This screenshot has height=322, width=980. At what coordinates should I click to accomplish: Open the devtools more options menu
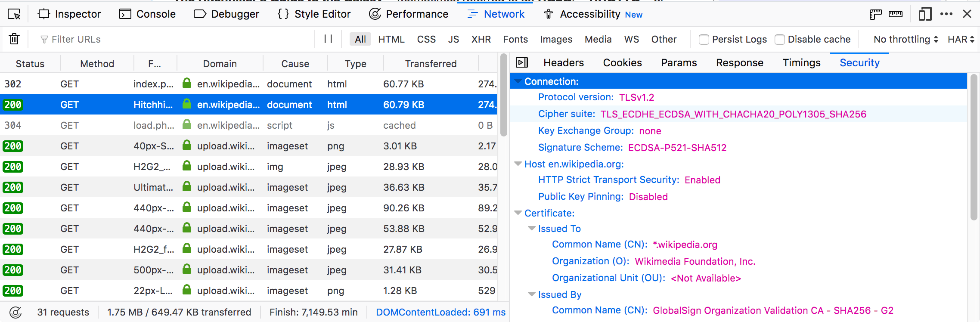click(x=946, y=14)
